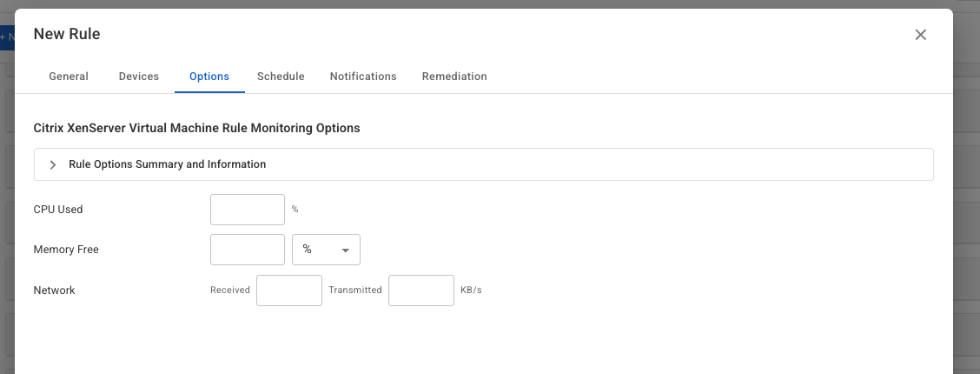The width and height of the screenshot is (980, 374).
Task: Switch to the Remediation tab
Action: tap(454, 77)
